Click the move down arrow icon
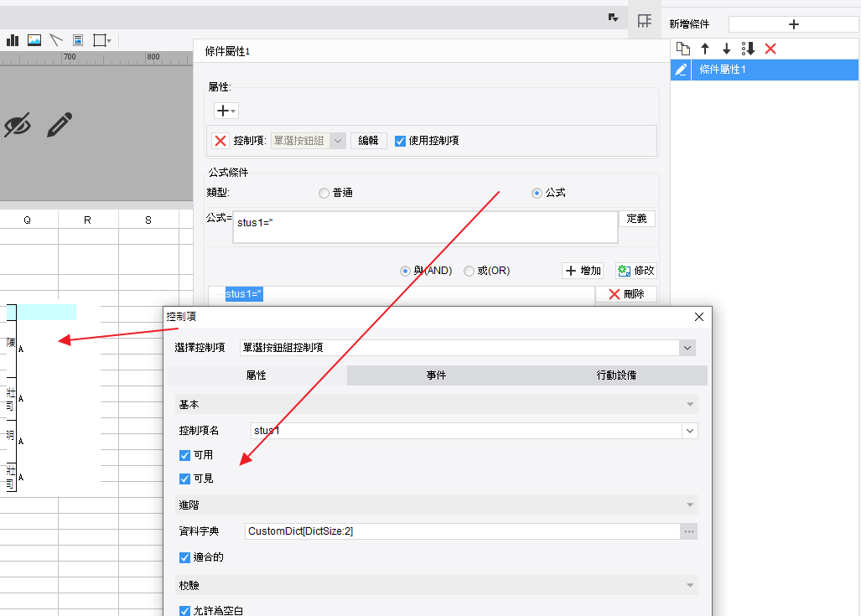This screenshot has width=861, height=616. (x=727, y=49)
